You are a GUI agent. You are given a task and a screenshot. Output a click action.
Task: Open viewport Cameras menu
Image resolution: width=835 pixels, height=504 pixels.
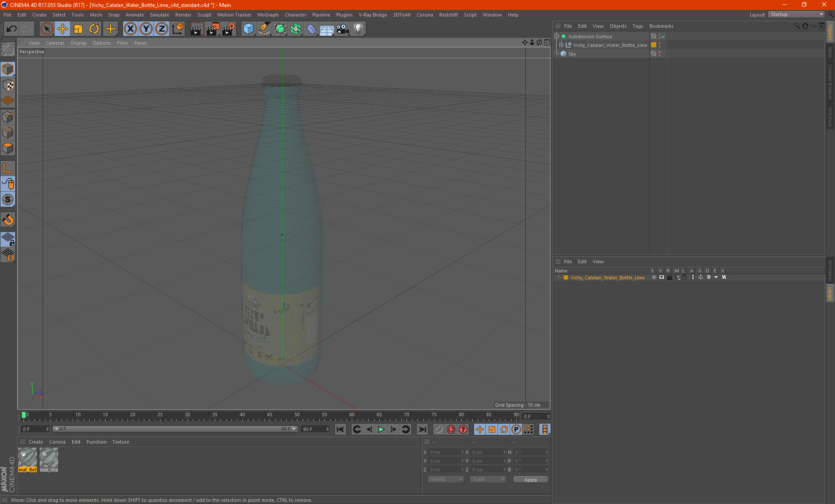tap(55, 43)
